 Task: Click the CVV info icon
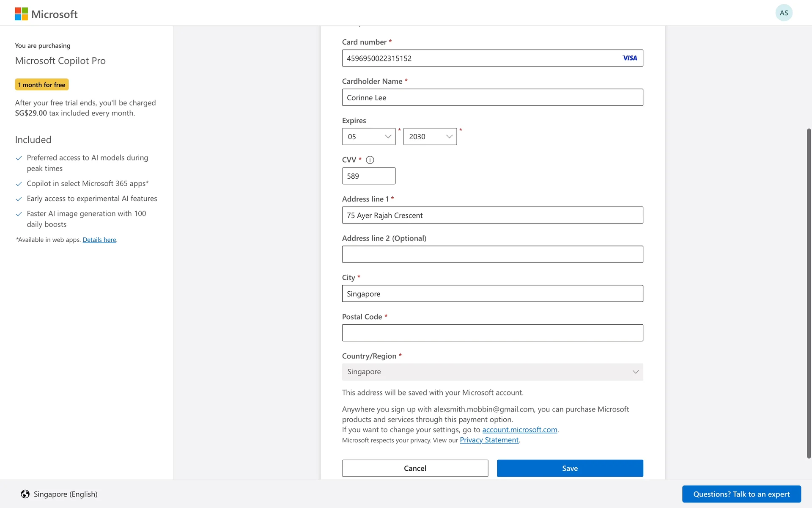pyautogui.click(x=370, y=160)
